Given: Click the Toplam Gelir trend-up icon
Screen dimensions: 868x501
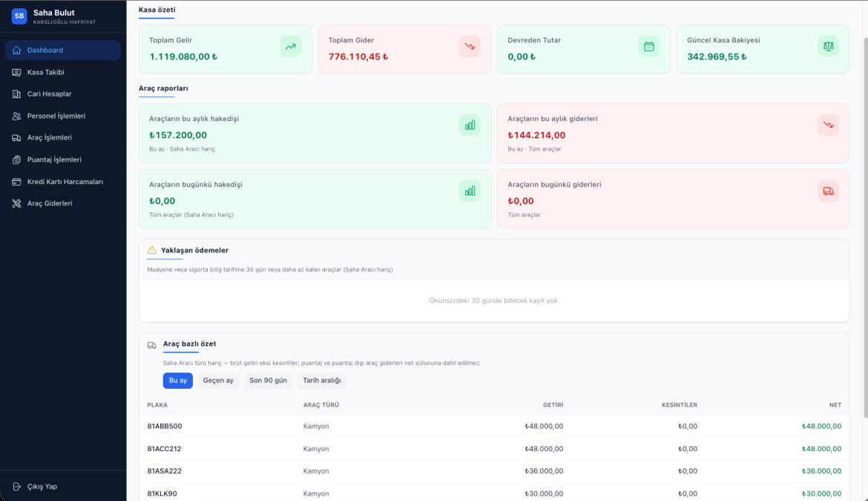Looking at the screenshot, I should [291, 46].
